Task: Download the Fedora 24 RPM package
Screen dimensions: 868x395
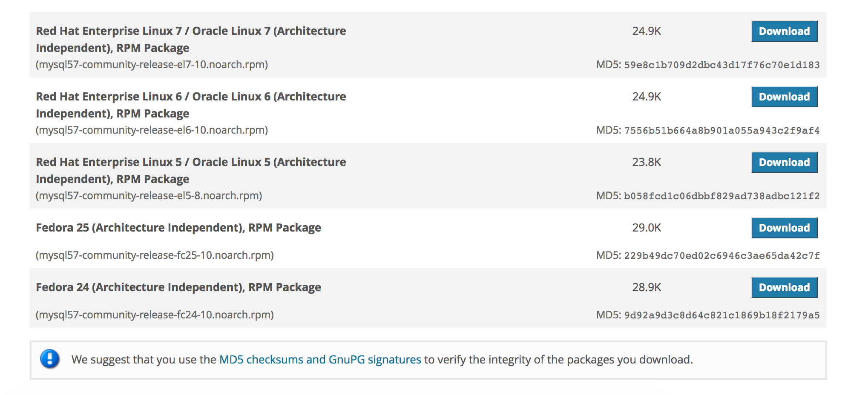Action: point(784,287)
